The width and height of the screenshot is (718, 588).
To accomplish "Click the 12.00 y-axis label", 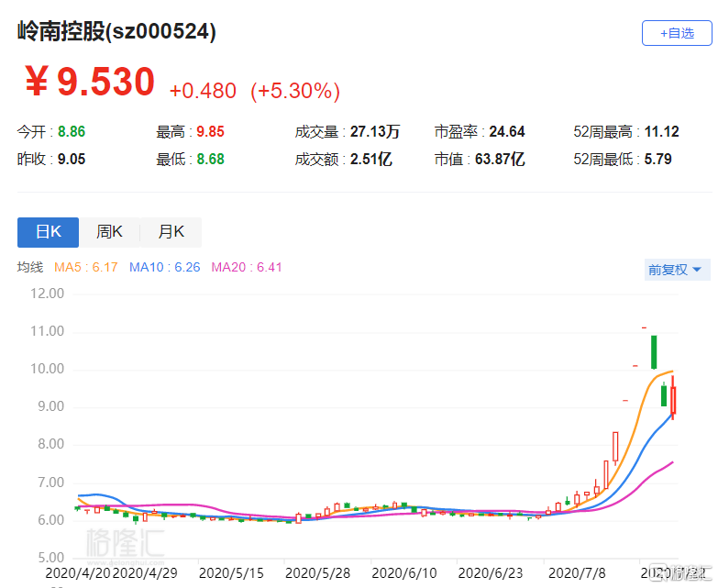I will click(47, 294).
